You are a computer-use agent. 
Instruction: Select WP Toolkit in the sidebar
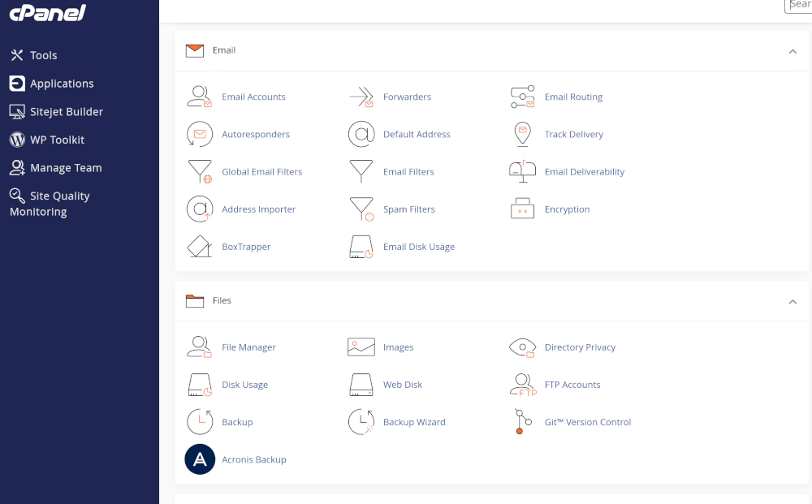click(x=57, y=140)
